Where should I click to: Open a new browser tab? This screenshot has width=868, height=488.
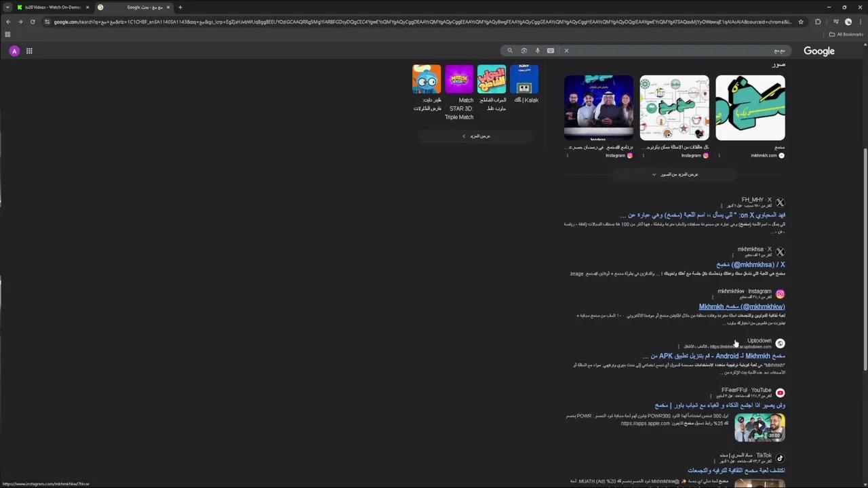[180, 7]
